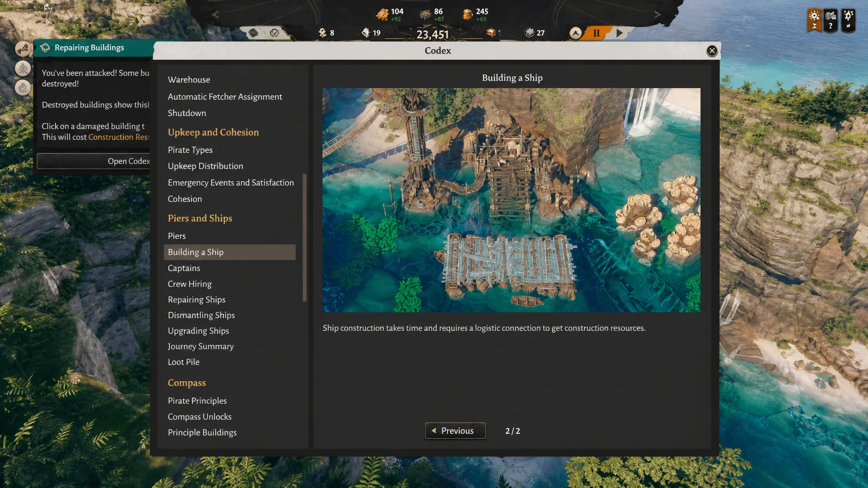Click the Upkeep and Cohesion section heading
The image size is (868, 488).
(213, 132)
